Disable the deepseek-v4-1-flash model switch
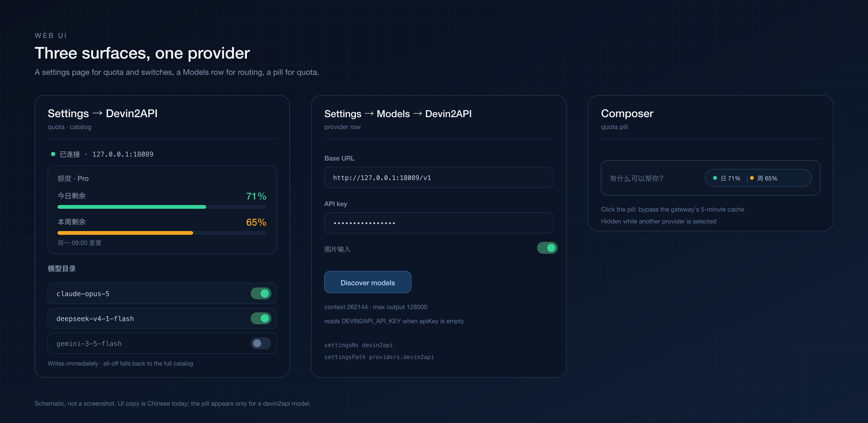The height and width of the screenshot is (423, 868). coord(261,318)
